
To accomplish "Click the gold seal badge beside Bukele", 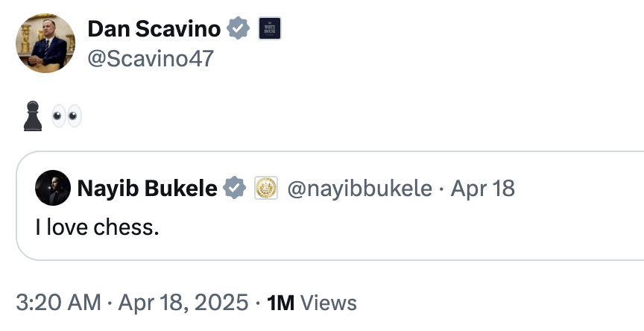I will click(x=266, y=189).
